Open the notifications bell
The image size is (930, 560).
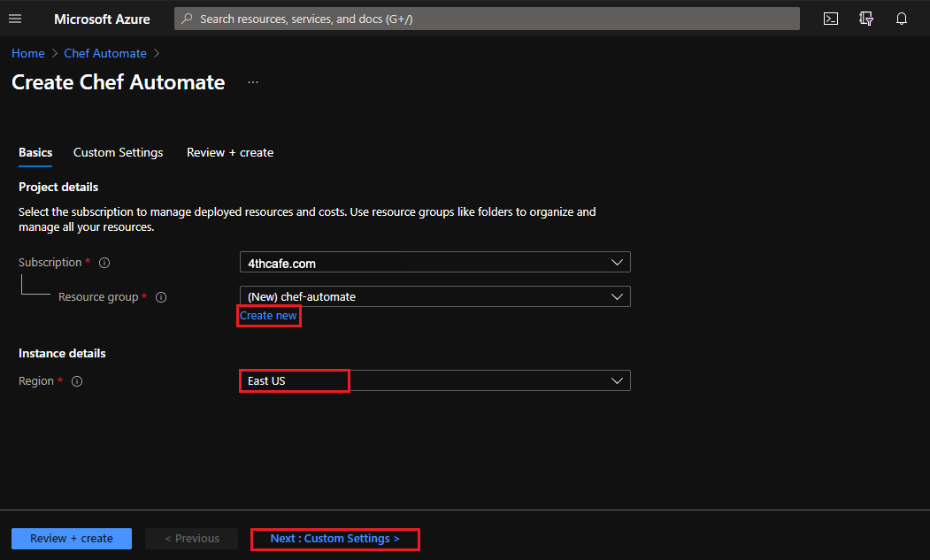coord(901,18)
